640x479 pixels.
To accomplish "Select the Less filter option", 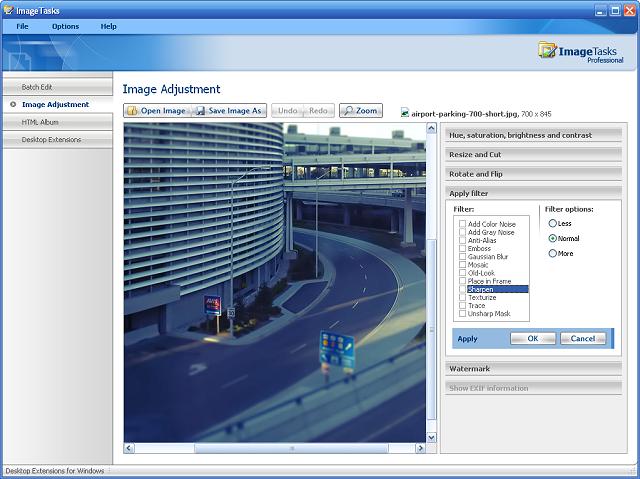I will coord(553,223).
